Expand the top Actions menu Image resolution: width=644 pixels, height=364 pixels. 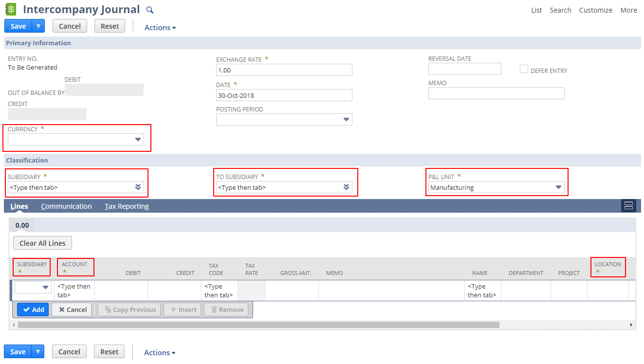click(160, 28)
